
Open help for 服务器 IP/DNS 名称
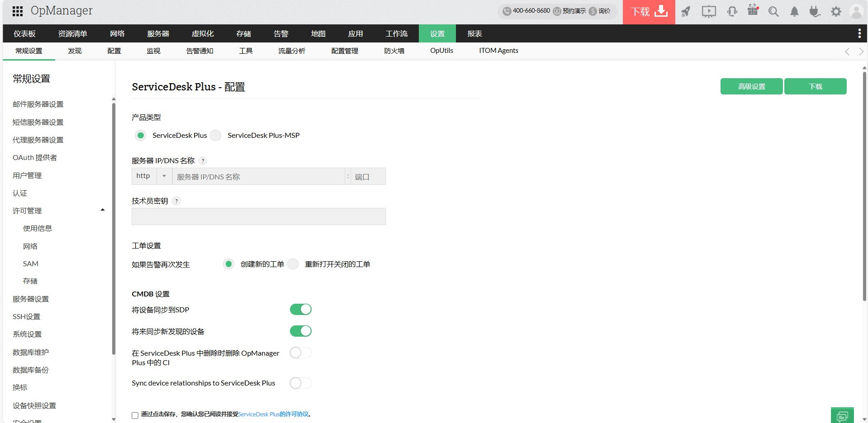(203, 161)
